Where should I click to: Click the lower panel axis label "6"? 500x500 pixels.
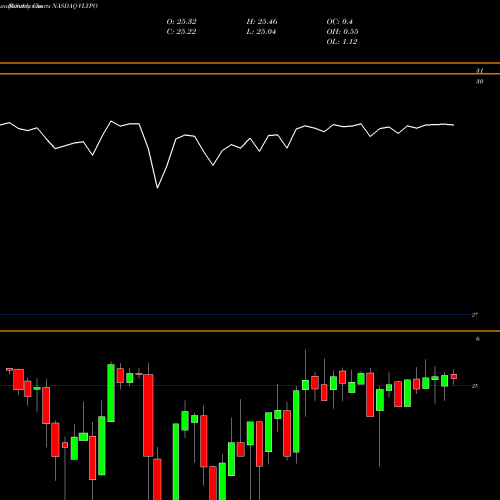point(478,339)
